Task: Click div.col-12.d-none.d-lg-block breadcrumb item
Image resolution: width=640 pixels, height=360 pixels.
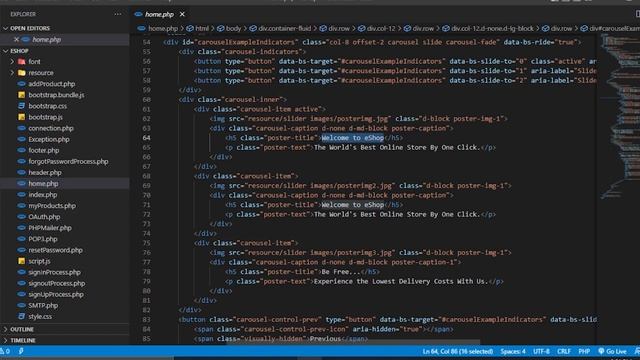Action: [492, 28]
